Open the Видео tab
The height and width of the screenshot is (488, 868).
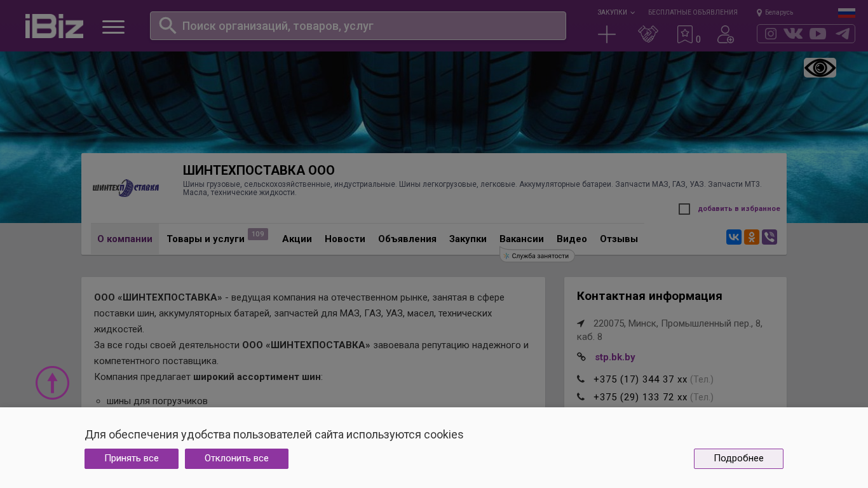click(x=572, y=239)
